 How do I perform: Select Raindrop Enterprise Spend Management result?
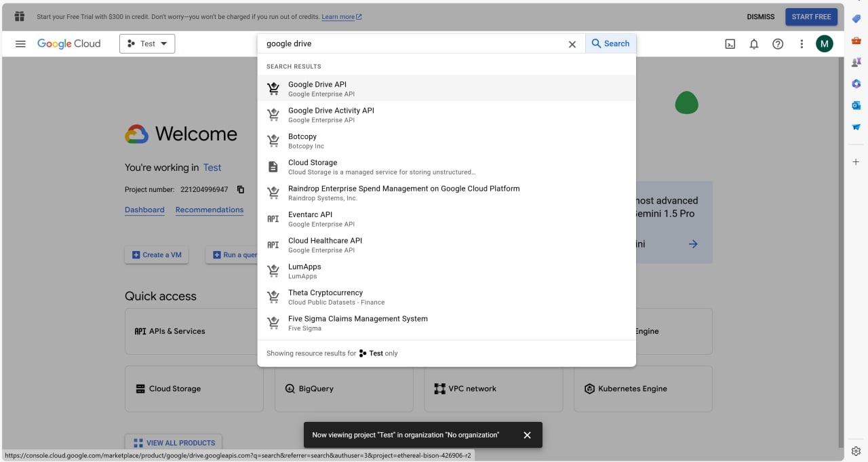447,193
